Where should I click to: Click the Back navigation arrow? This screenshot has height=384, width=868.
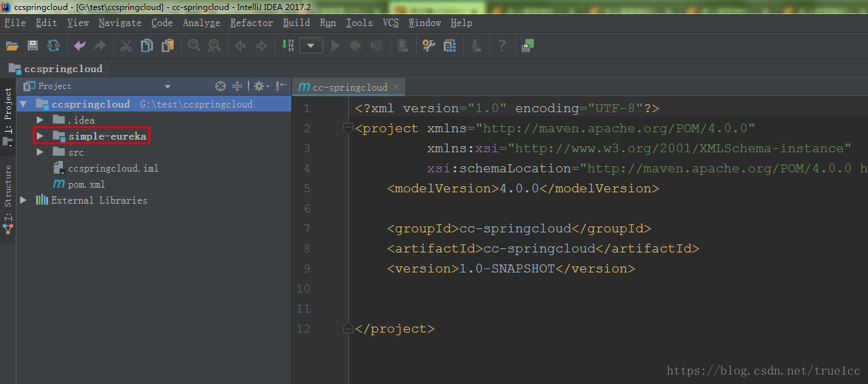click(241, 45)
